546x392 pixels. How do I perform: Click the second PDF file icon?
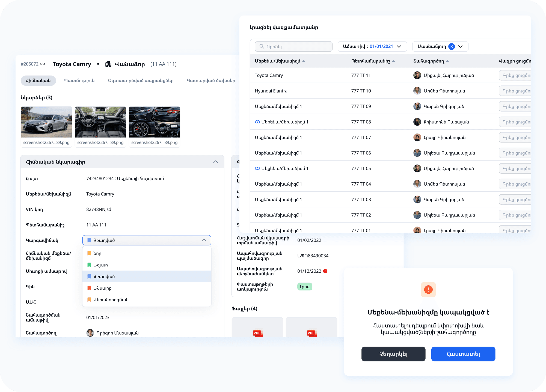311,333
